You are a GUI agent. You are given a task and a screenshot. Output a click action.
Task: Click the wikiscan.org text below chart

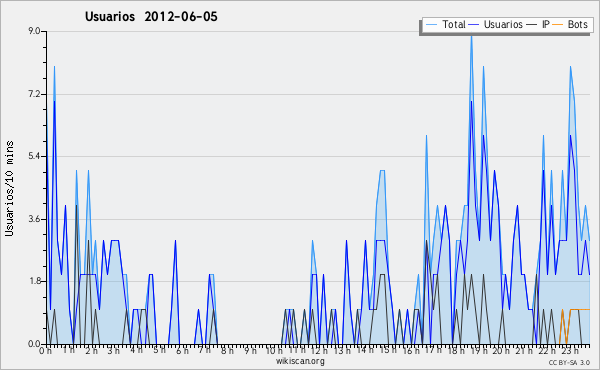[300, 361]
